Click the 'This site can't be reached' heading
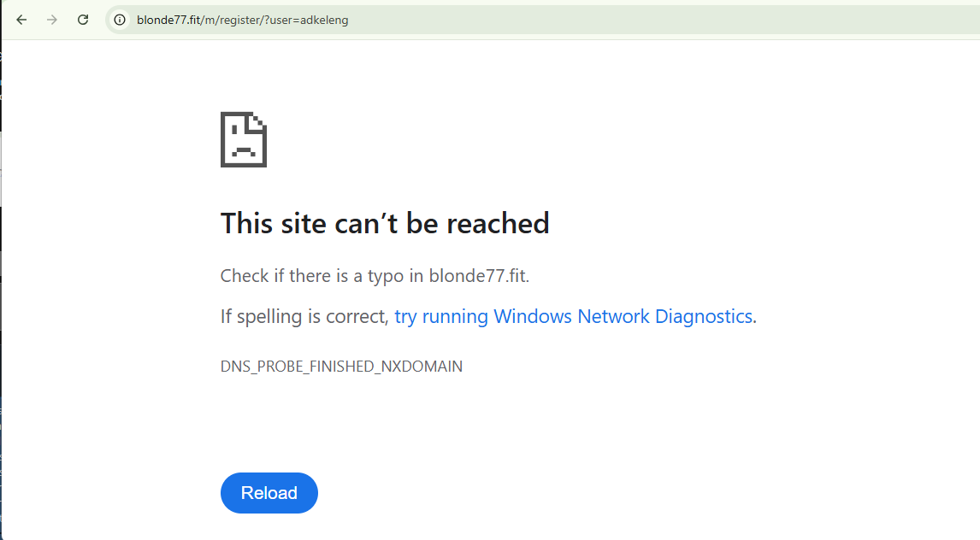980x540 pixels. click(385, 224)
